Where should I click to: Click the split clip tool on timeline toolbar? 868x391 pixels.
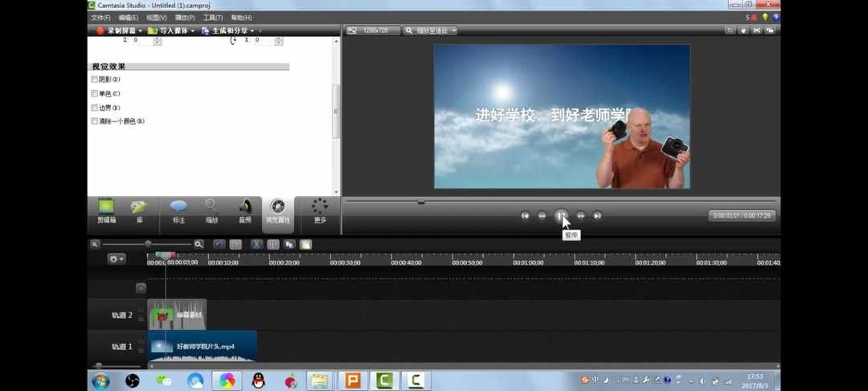click(273, 245)
